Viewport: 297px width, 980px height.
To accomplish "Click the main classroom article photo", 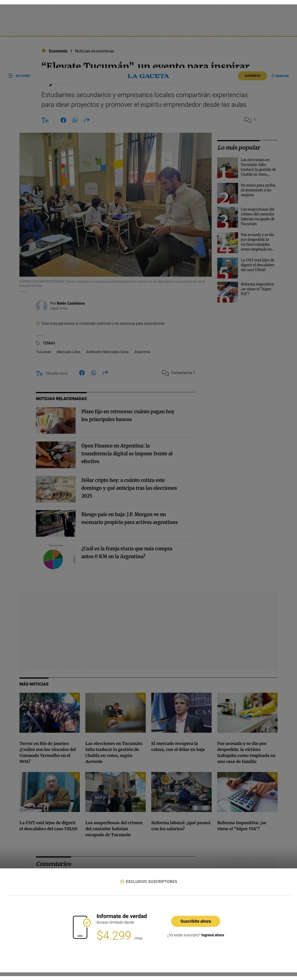I will click(115, 204).
